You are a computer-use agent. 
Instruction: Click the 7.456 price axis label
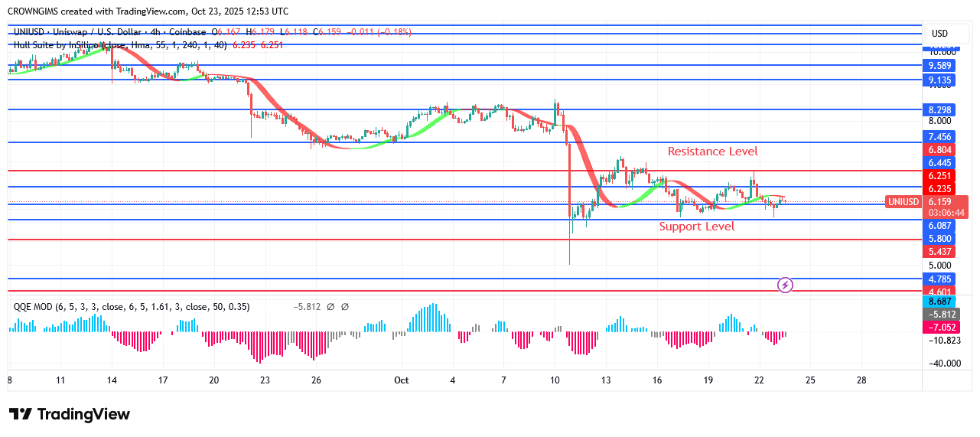pos(940,137)
